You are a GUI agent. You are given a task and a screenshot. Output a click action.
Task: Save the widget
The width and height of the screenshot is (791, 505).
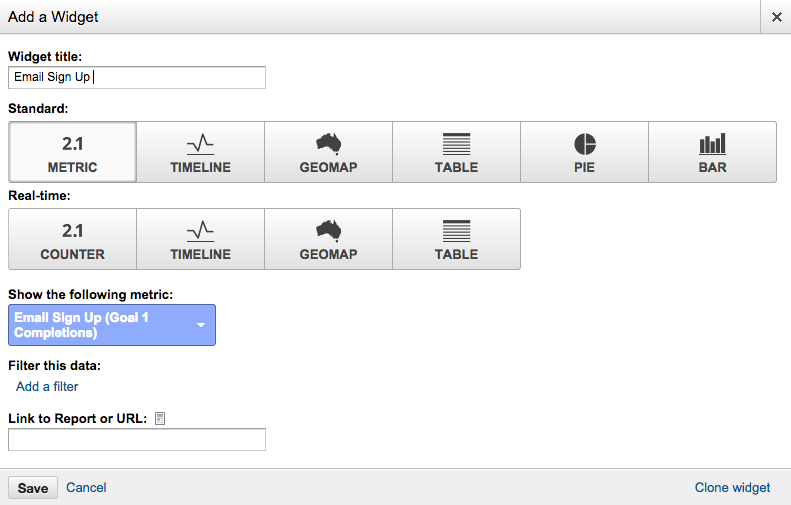coord(33,488)
